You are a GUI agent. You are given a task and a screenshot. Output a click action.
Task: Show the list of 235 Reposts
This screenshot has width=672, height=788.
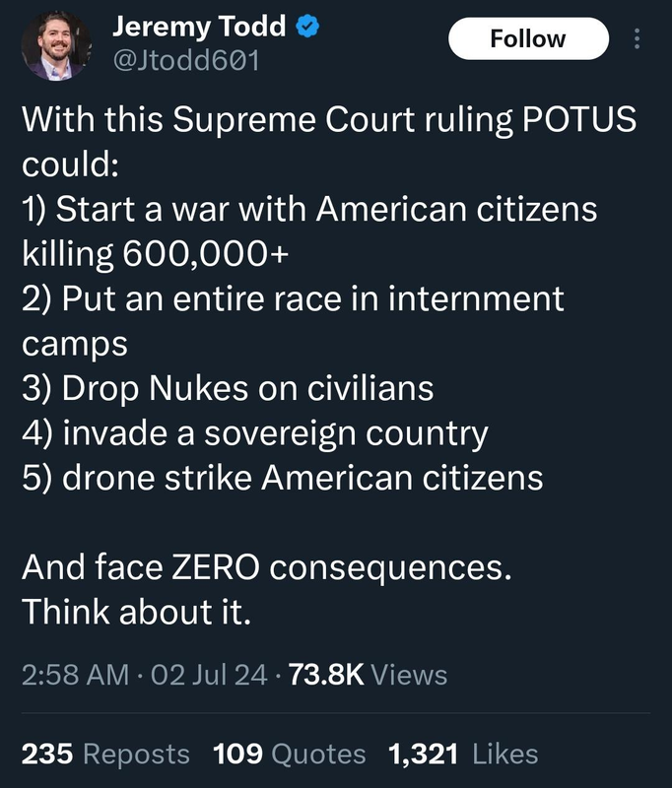click(105, 754)
